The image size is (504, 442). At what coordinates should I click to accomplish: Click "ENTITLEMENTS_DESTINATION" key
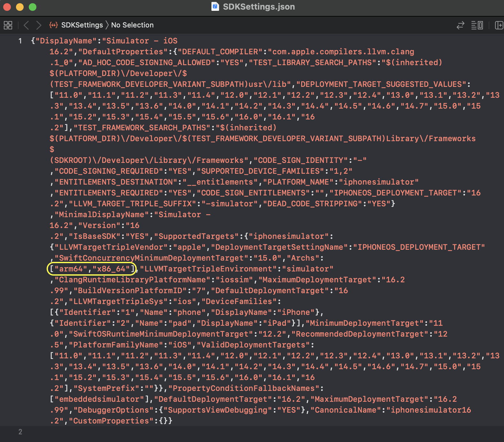point(116,182)
